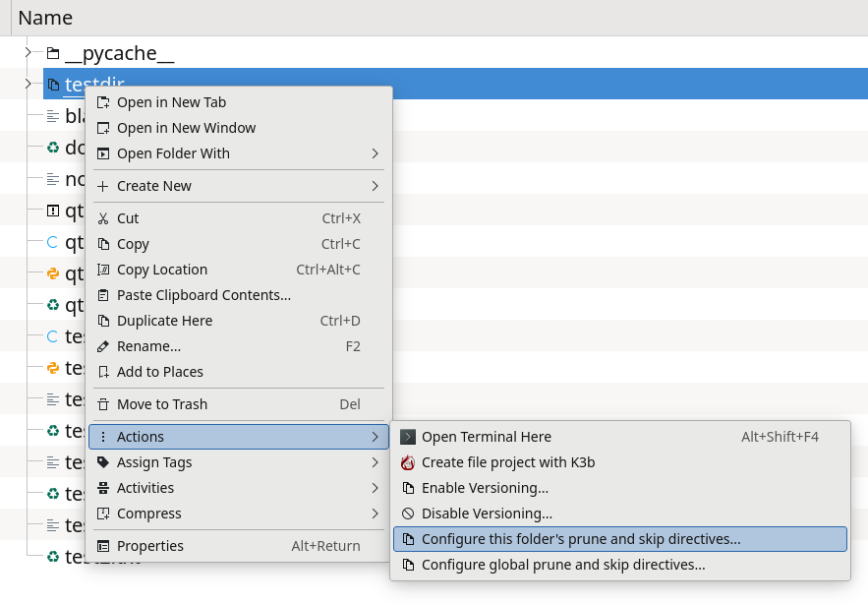Open Properties from context menu
Image resolution: width=868 pixels, height=605 pixels.
(239, 546)
